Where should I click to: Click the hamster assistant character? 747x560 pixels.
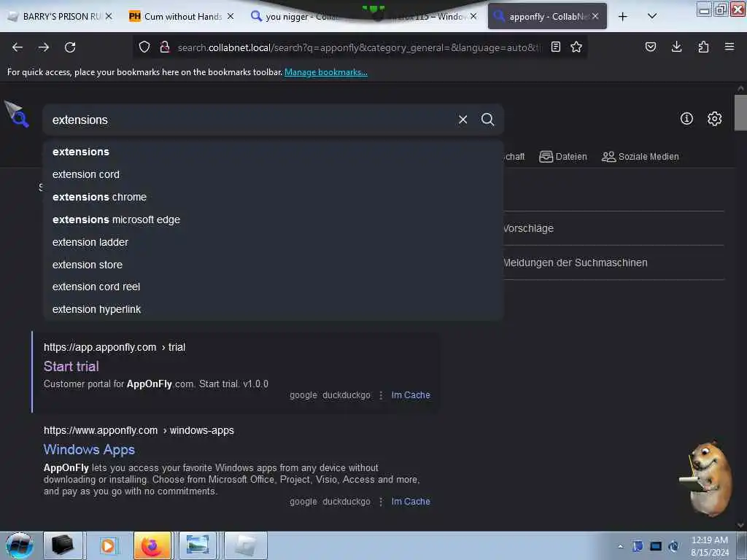[x=707, y=478]
